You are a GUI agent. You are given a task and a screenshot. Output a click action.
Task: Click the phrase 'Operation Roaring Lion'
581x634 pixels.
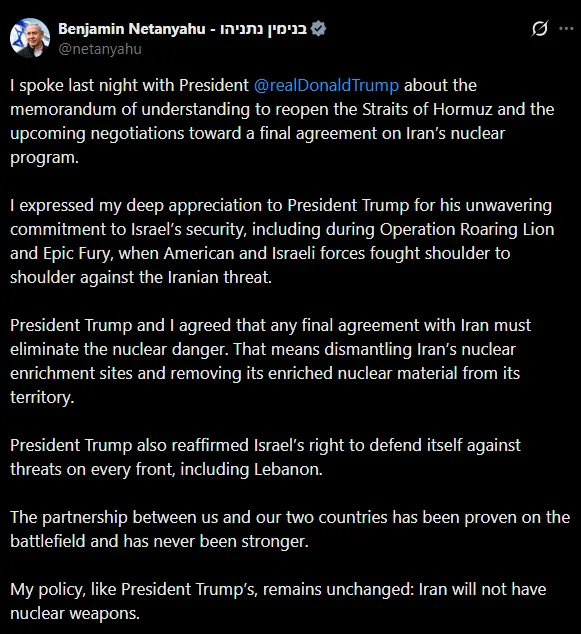pos(467,230)
